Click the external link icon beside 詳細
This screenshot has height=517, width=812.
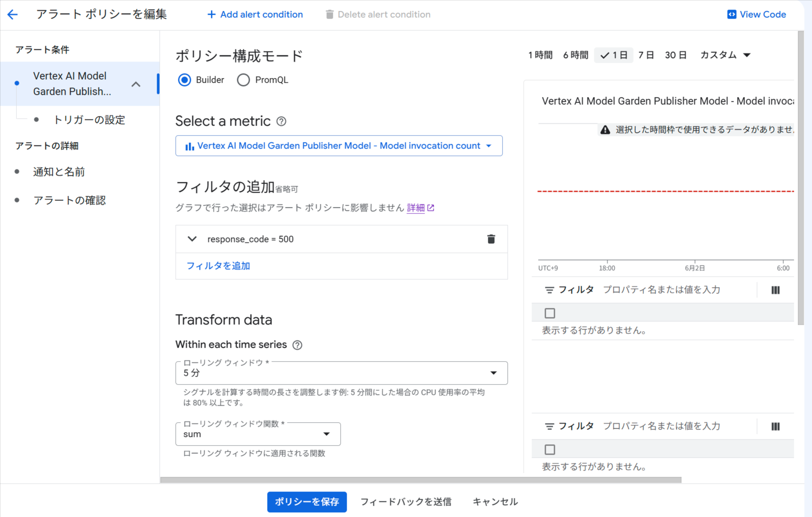tap(431, 208)
